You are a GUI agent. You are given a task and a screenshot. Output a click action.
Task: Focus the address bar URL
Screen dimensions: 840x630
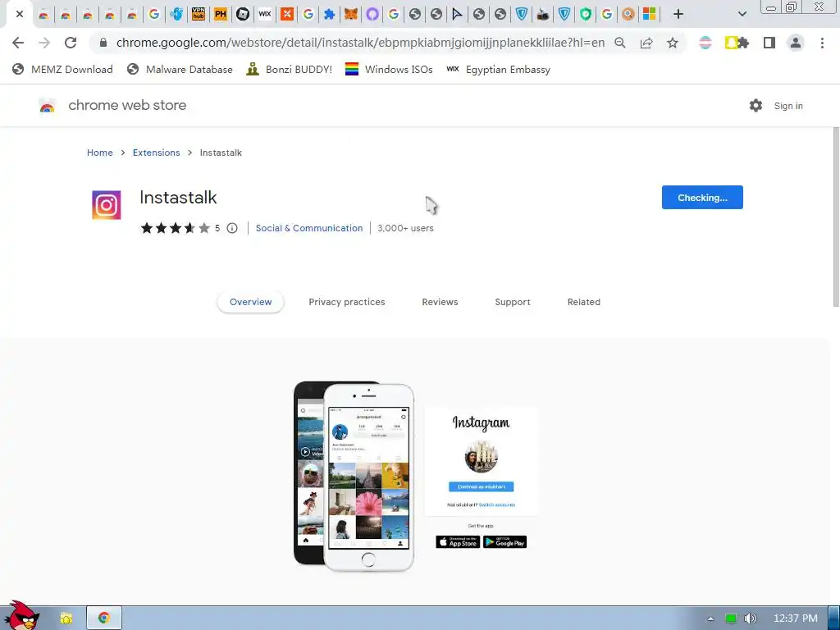tap(360, 43)
